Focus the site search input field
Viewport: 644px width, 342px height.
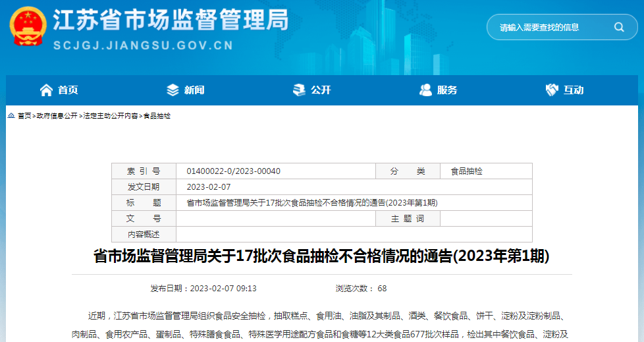click(550, 27)
